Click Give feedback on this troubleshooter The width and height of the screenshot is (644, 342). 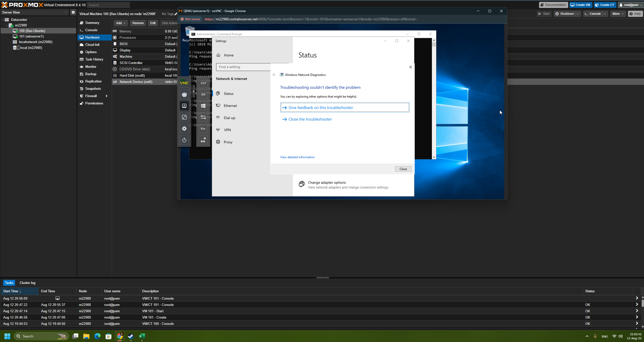coord(345,107)
